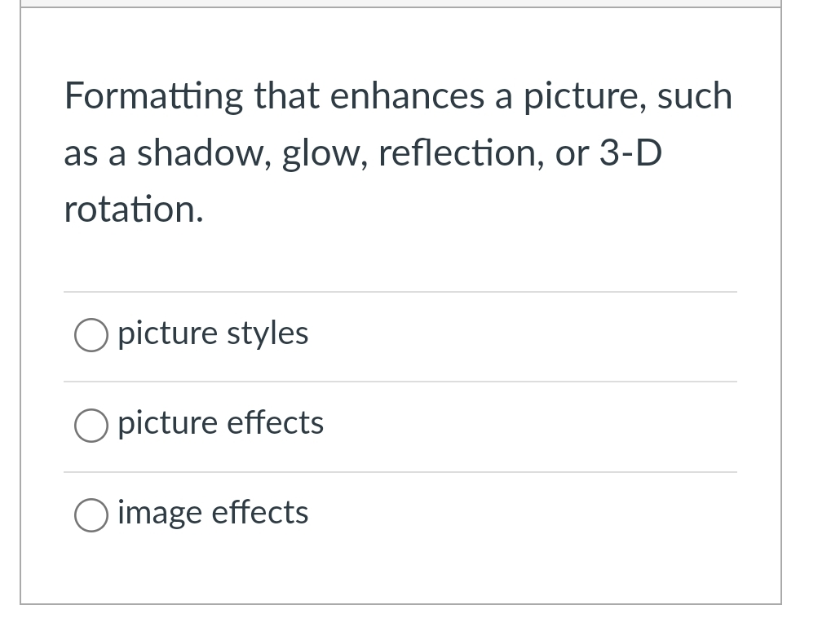Click the circle next to picture styles
The height and width of the screenshot is (627, 840).
91,334
